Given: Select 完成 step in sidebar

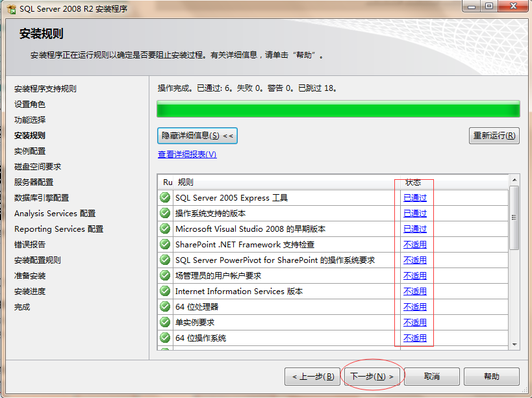Looking at the screenshot, I should 22,307.
